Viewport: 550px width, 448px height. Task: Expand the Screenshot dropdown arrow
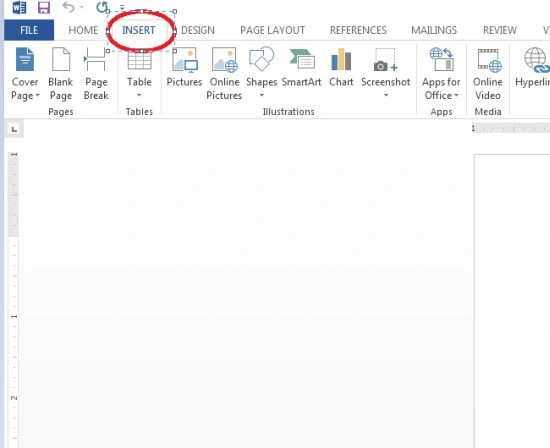click(x=386, y=95)
